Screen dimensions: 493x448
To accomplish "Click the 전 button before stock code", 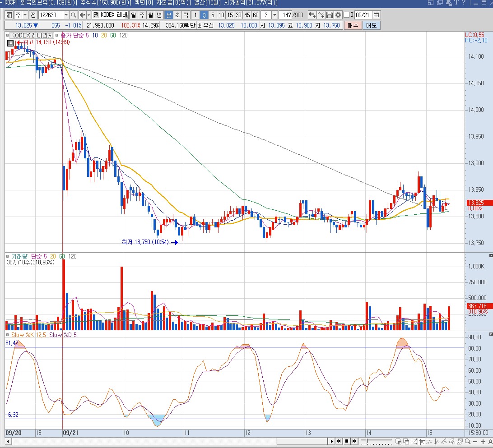I will pyautogui.click(x=33, y=15).
